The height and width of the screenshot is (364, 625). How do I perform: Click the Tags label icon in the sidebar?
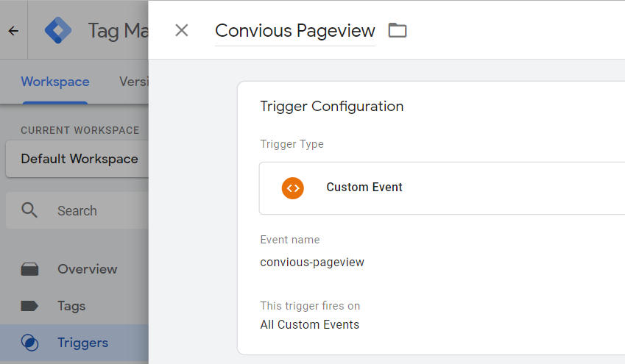point(29,306)
